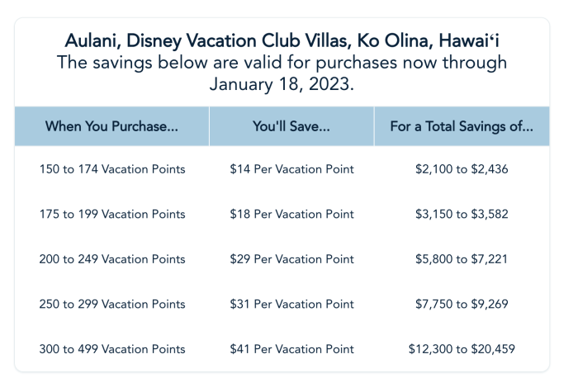The width and height of the screenshot is (578, 392).
Task: Click the $12,300 to $20,459 savings cell
Action: (x=462, y=349)
